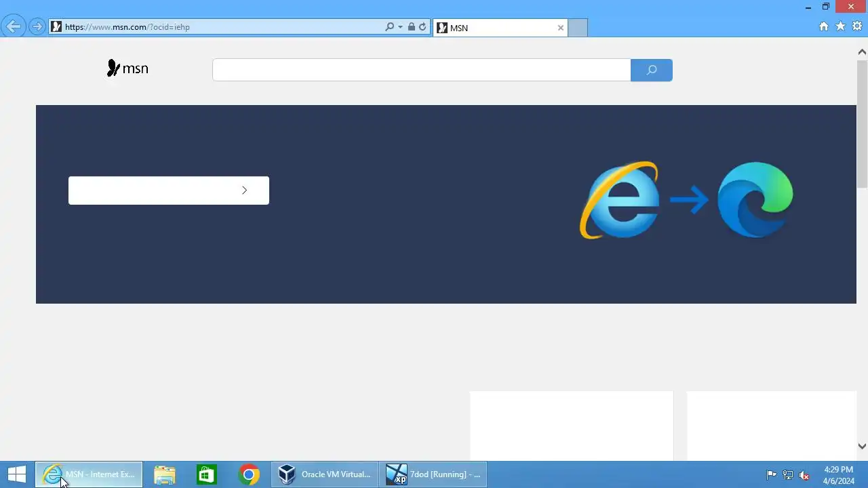This screenshot has height=488, width=868.
Task: Minimize the Internet Explorer window
Action: click(x=808, y=7)
